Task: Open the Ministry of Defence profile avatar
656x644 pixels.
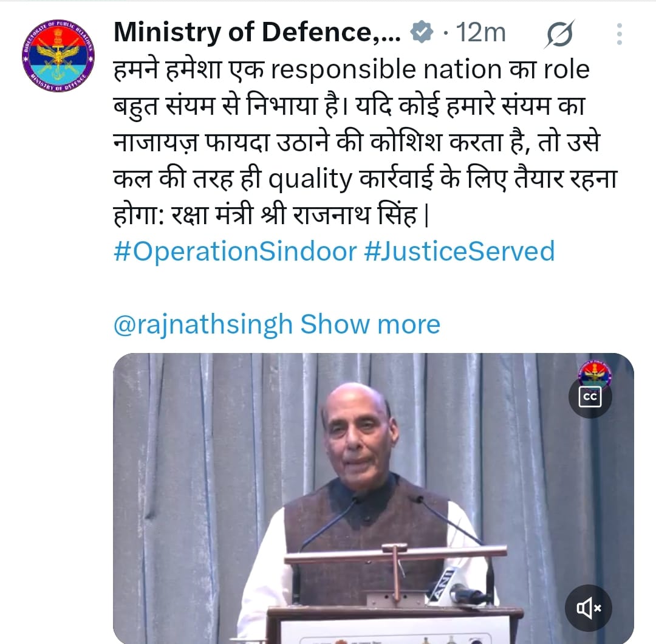Action: coord(58,56)
